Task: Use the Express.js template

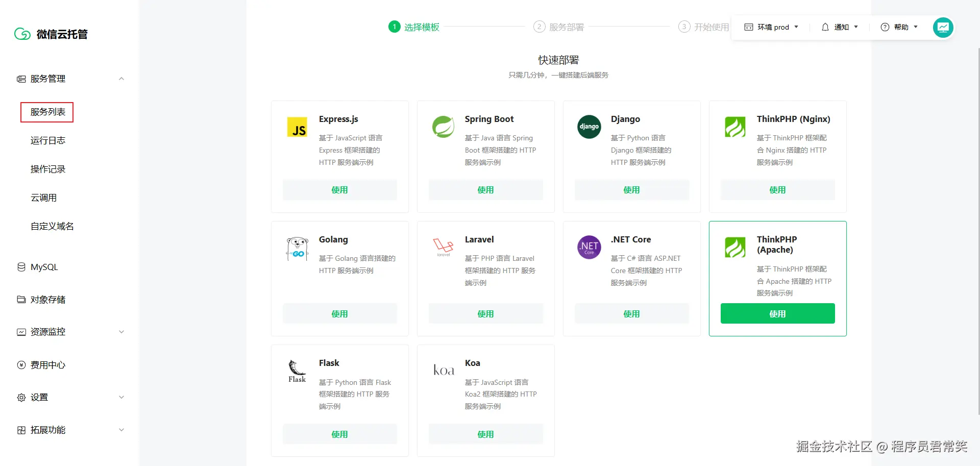Action: pos(340,190)
